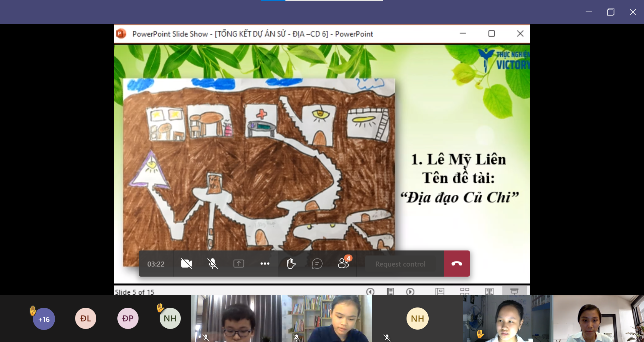
Task: Select the yellow NH participant avatar
Action: tap(417, 318)
